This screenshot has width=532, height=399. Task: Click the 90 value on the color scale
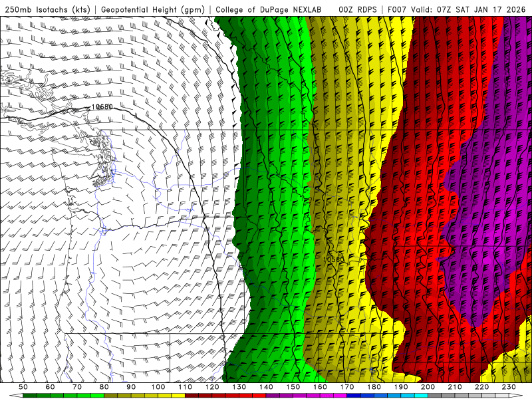(x=131, y=387)
